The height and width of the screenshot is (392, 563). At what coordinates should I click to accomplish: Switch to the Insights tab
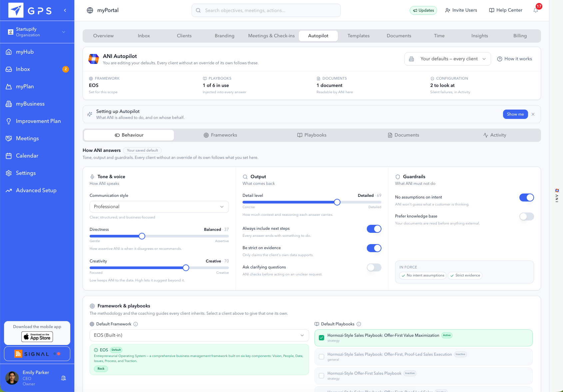pos(479,36)
